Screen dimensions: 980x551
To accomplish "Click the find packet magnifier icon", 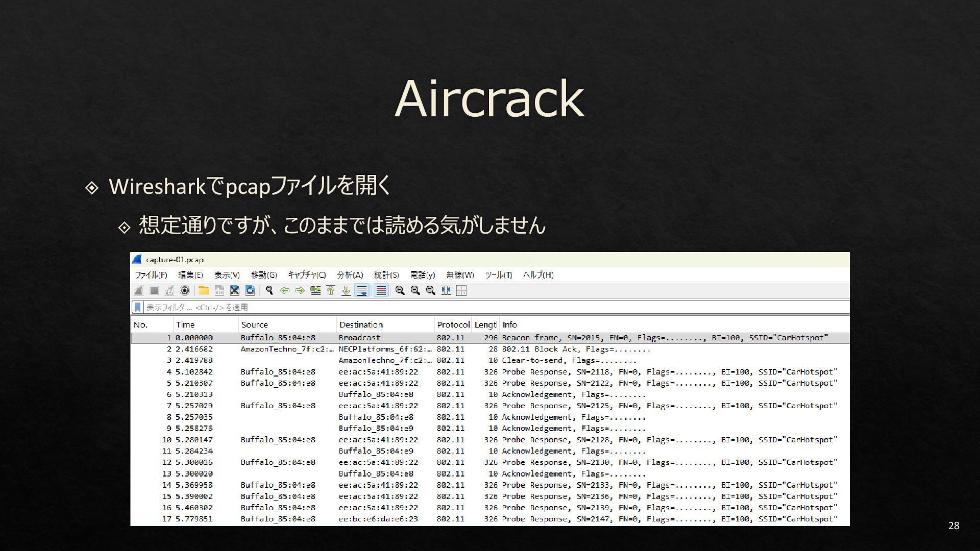I will tap(269, 291).
